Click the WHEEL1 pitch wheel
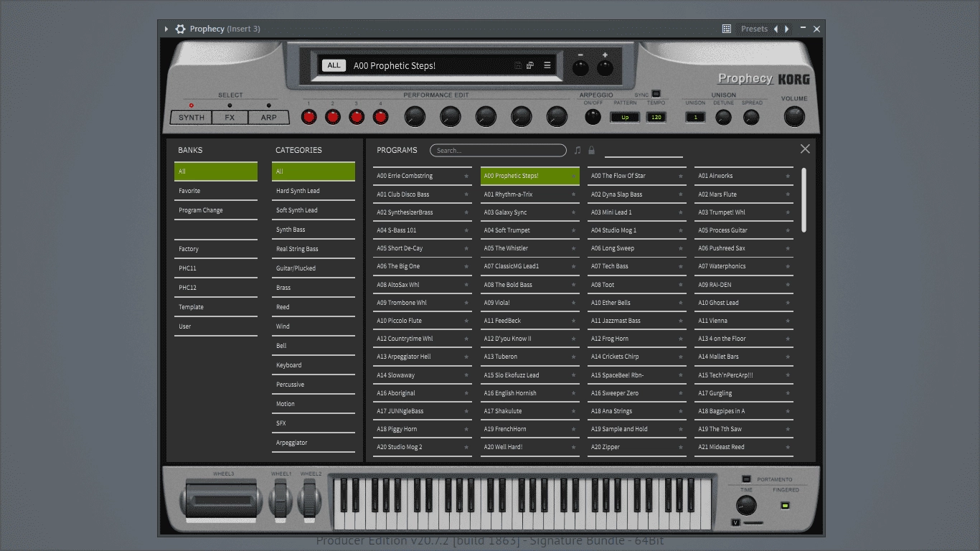The height and width of the screenshot is (551, 980). [281, 499]
